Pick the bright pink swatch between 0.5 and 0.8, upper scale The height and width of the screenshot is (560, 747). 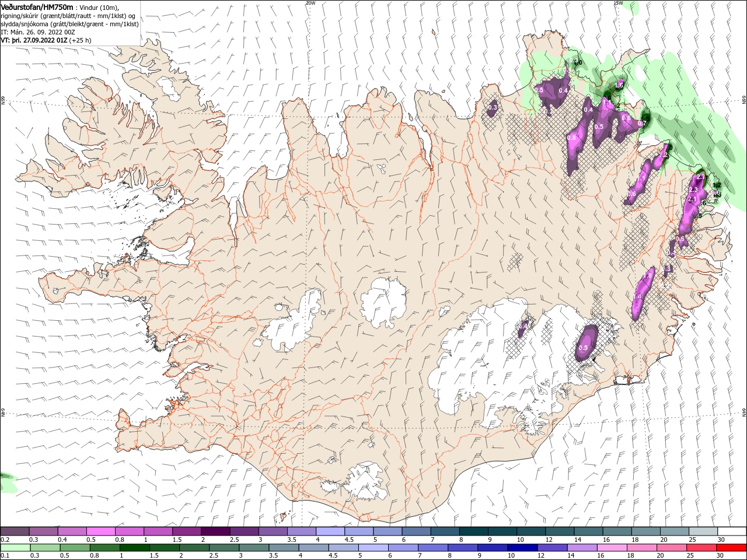pos(100,531)
